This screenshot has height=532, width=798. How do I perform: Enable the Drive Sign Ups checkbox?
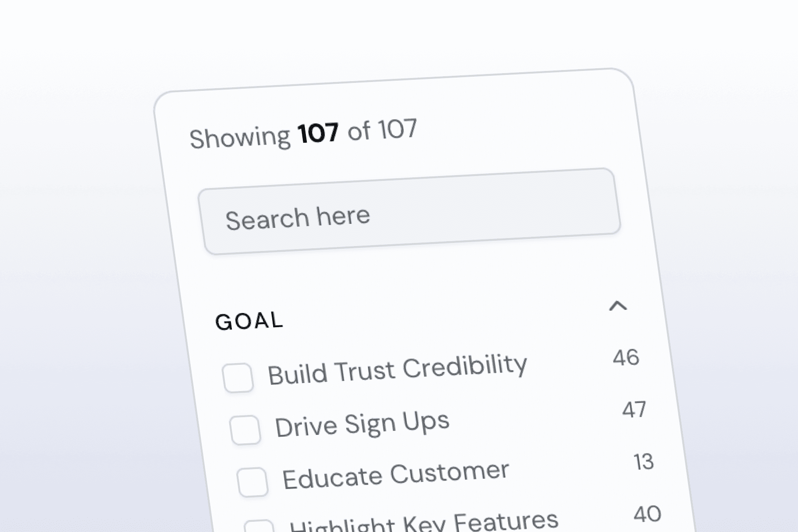[245, 430]
